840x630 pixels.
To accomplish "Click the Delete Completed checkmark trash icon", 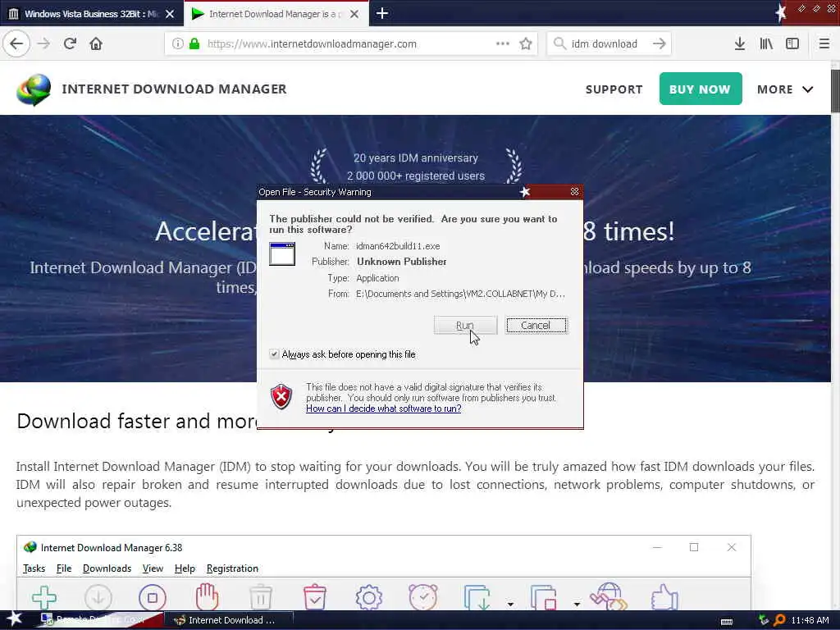I will 315,597.
